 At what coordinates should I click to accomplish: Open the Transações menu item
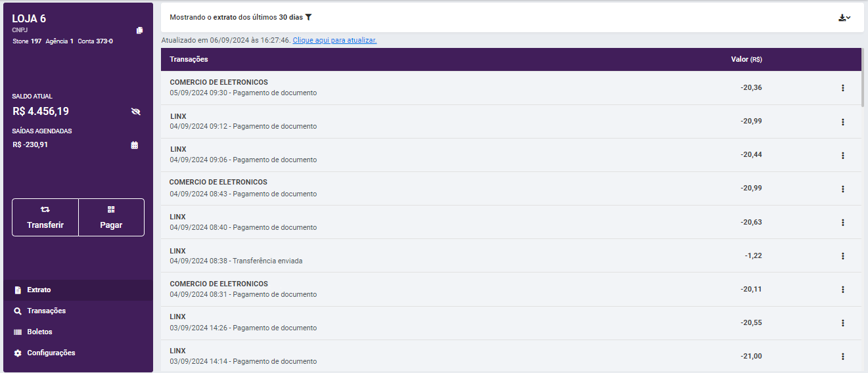(x=78, y=311)
